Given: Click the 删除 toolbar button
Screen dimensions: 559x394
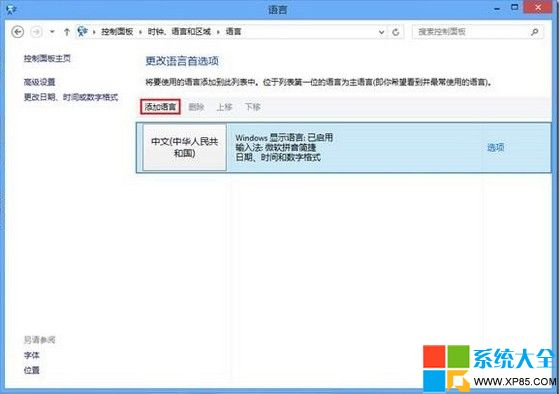Looking at the screenshot, I should point(196,107).
